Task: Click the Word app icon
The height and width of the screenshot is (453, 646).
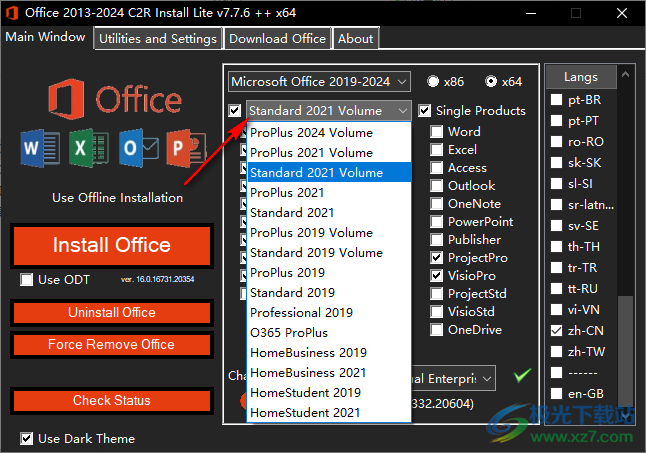Action: [40, 148]
